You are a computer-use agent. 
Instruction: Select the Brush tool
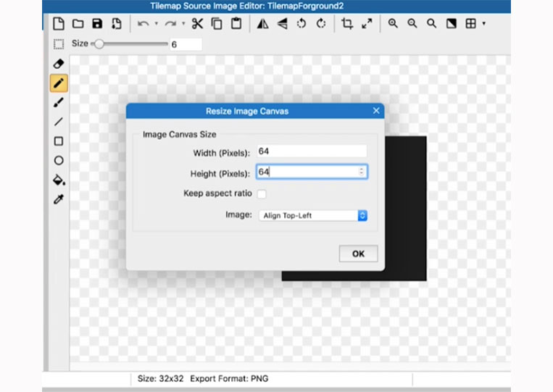point(59,102)
